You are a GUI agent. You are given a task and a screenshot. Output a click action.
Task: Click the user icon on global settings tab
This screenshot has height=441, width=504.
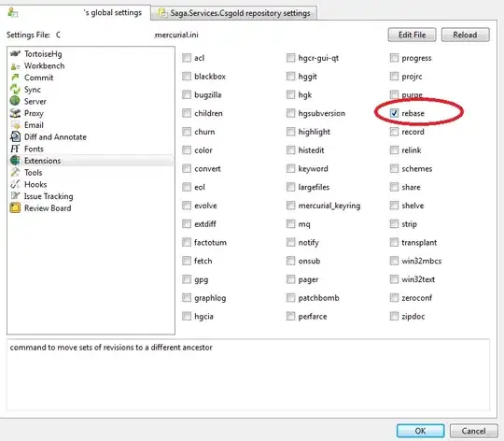pos(13,13)
